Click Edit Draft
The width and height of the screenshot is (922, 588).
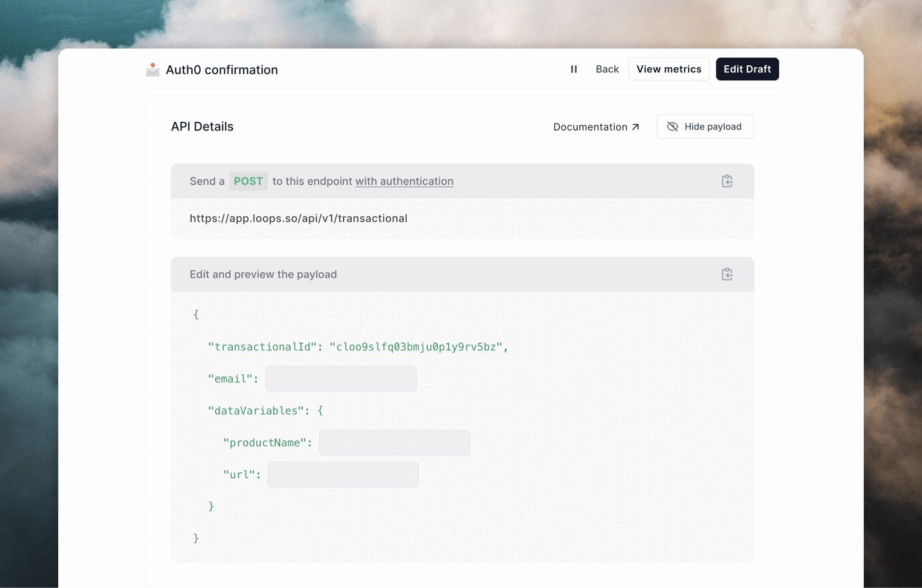(x=747, y=69)
